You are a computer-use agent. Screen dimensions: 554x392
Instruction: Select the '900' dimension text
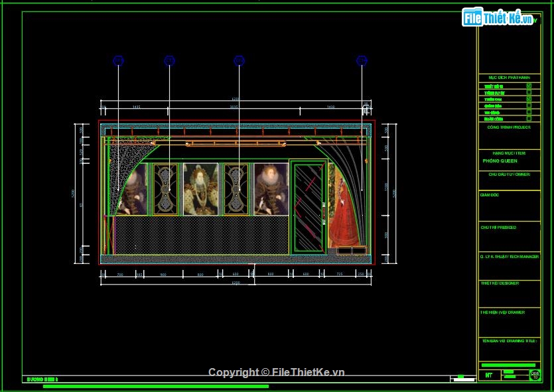click(x=163, y=275)
